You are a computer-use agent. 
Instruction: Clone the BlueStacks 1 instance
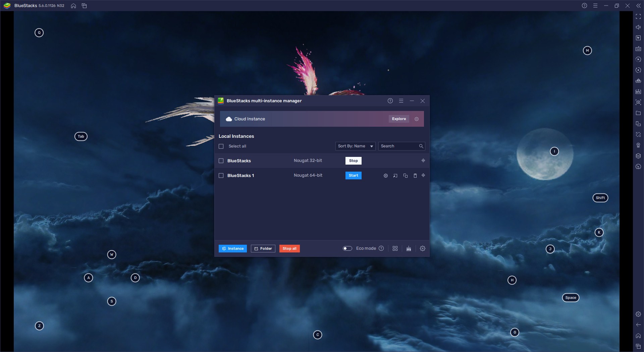(405, 176)
